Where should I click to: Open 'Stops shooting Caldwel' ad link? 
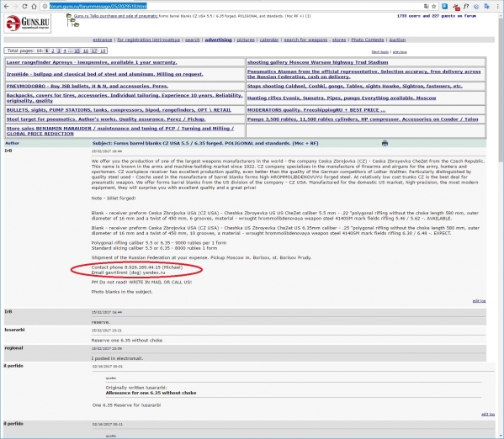coord(355,86)
